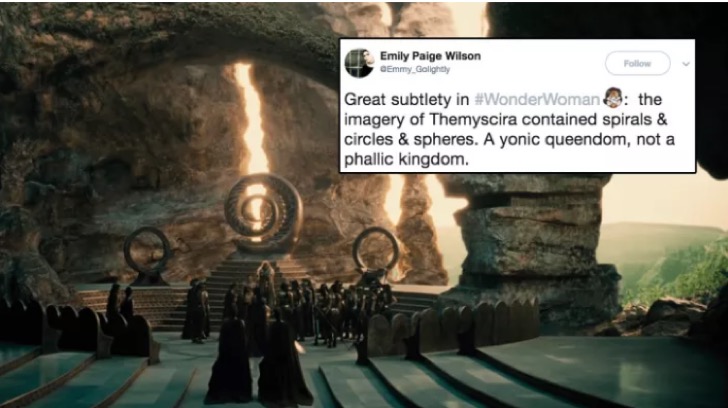This screenshot has width=728, height=408.
Task: Click the teal reflecting floor at bottom left
Action: 70,378
